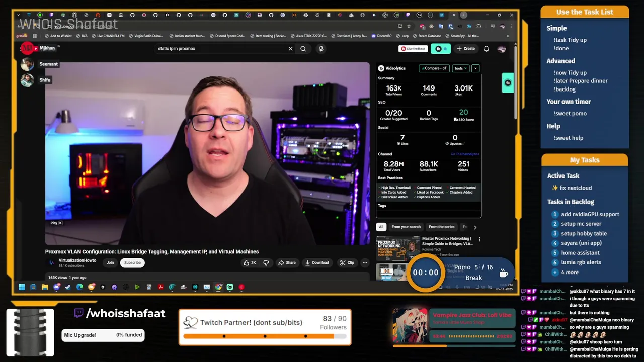Click the video player to play
The width and height of the screenshot is (644, 362).
coord(207,153)
